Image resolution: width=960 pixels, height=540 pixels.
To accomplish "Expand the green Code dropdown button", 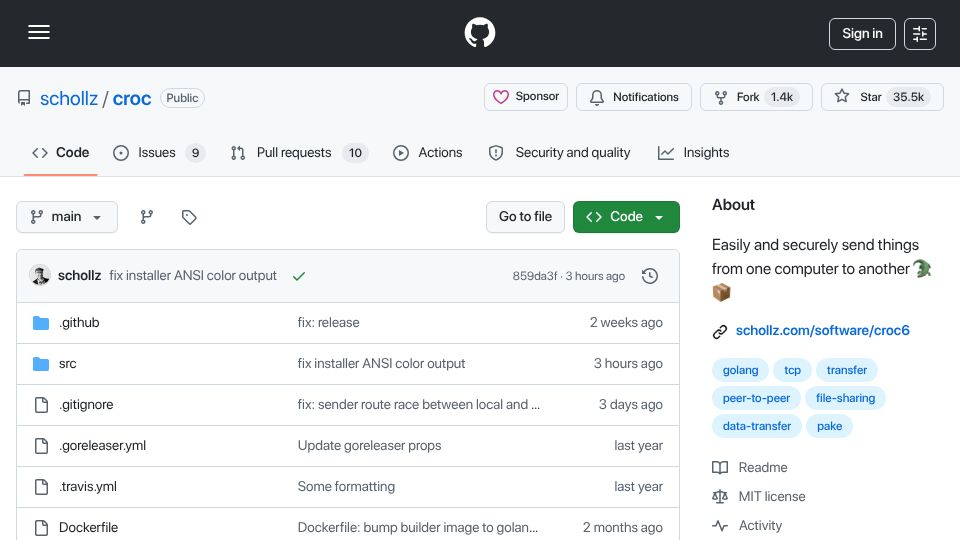I will (626, 217).
